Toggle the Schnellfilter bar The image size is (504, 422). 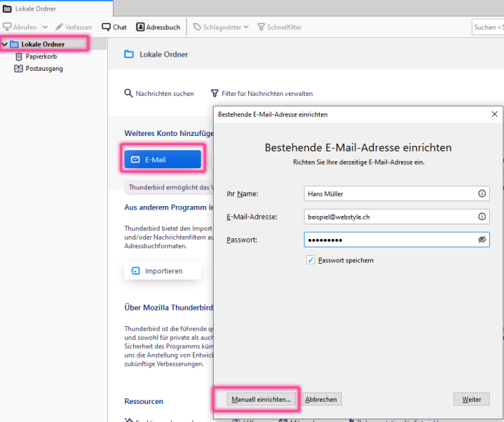click(x=279, y=27)
